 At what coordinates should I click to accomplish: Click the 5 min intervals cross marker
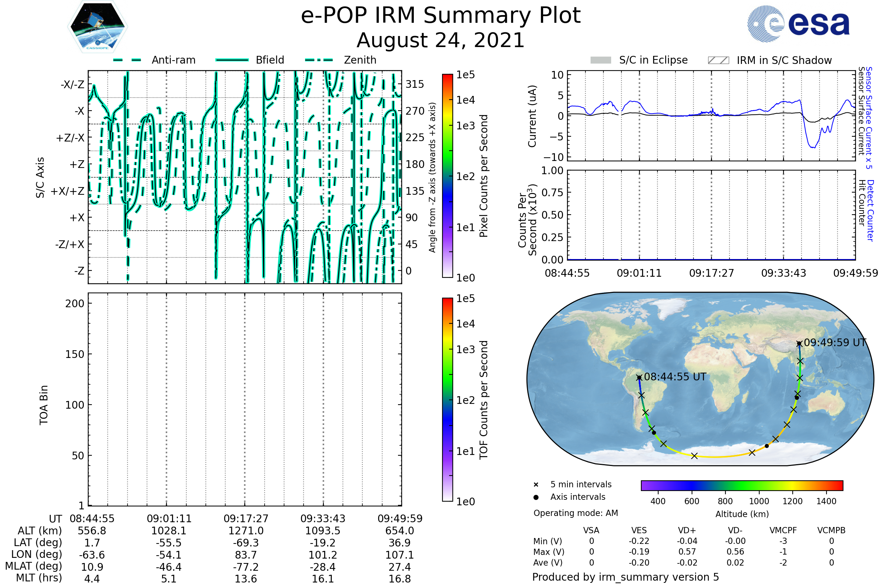click(536, 485)
